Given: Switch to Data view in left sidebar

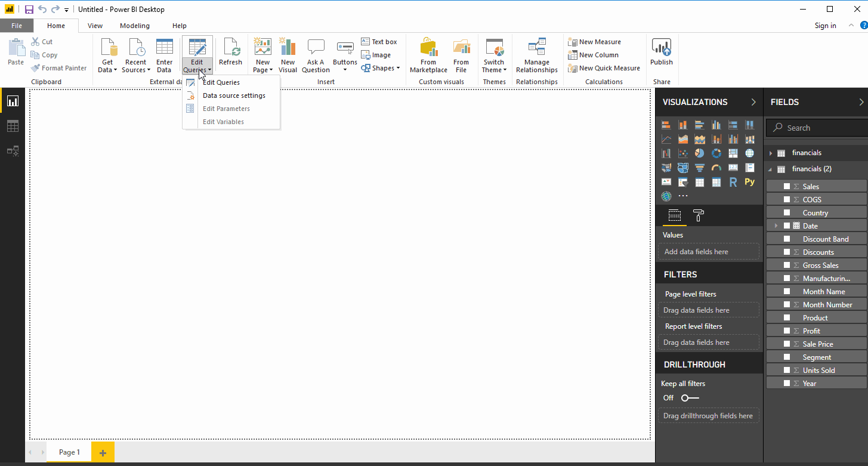Looking at the screenshot, I should tap(13, 126).
